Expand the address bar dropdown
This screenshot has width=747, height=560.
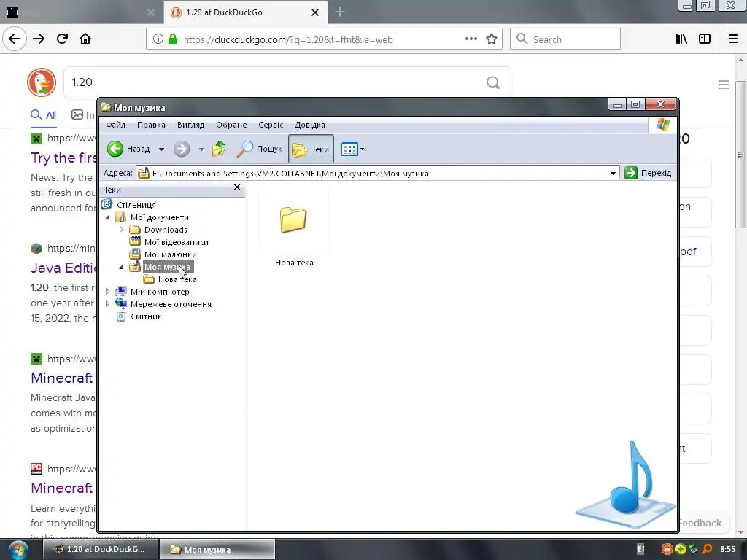[613, 174]
